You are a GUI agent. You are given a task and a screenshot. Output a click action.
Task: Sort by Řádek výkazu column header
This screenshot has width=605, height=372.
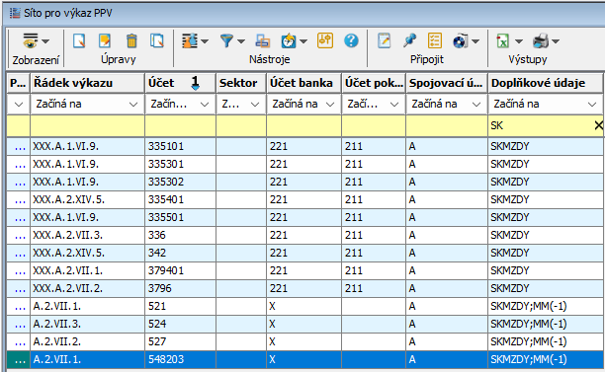click(87, 83)
